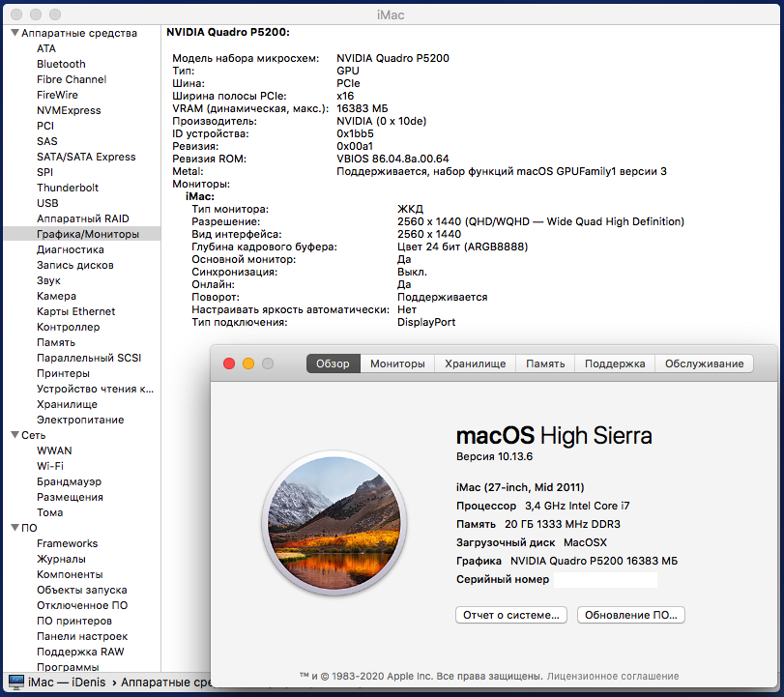The height and width of the screenshot is (697, 784).
Task: Click the Версия 10.13.6 text
Action: 494,456
